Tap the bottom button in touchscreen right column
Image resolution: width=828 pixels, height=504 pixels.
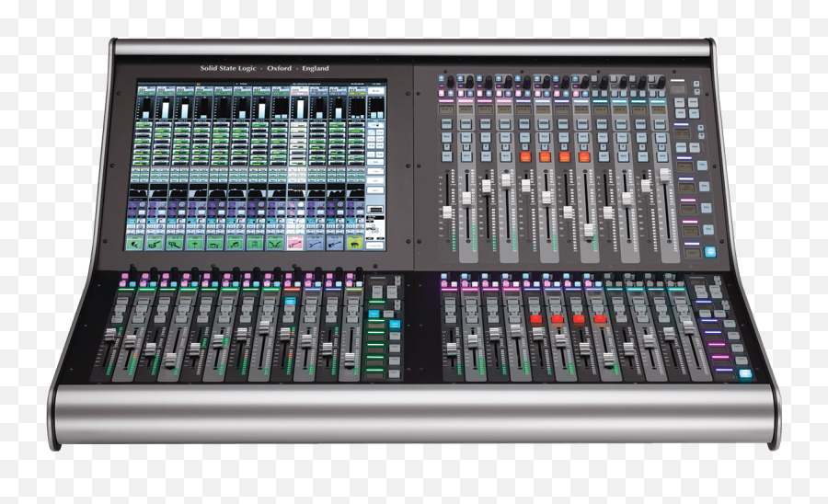point(375,246)
